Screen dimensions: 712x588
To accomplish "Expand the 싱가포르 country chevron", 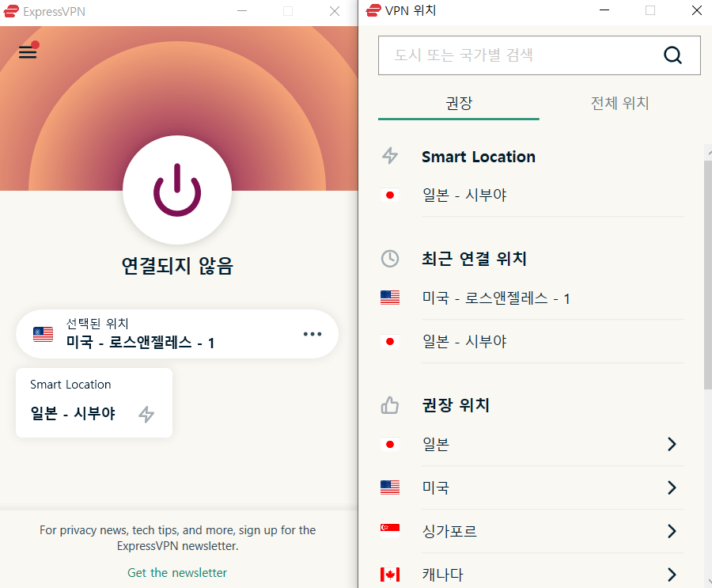I will (x=672, y=531).
